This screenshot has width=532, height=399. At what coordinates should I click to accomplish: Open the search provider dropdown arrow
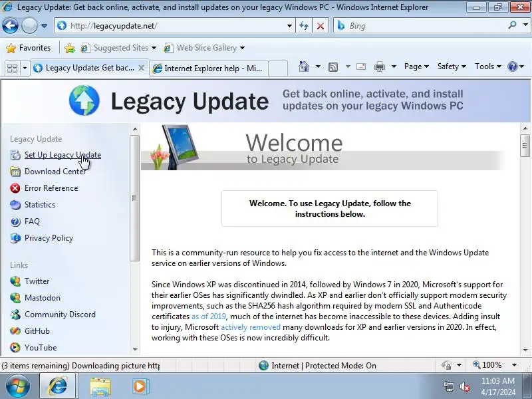[x=525, y=25]
